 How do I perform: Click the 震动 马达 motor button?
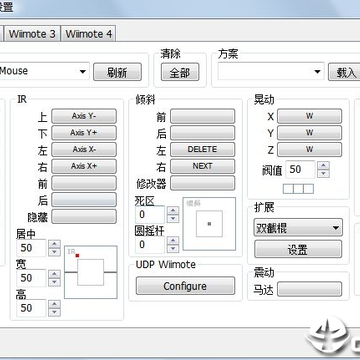tap(310, 289)
